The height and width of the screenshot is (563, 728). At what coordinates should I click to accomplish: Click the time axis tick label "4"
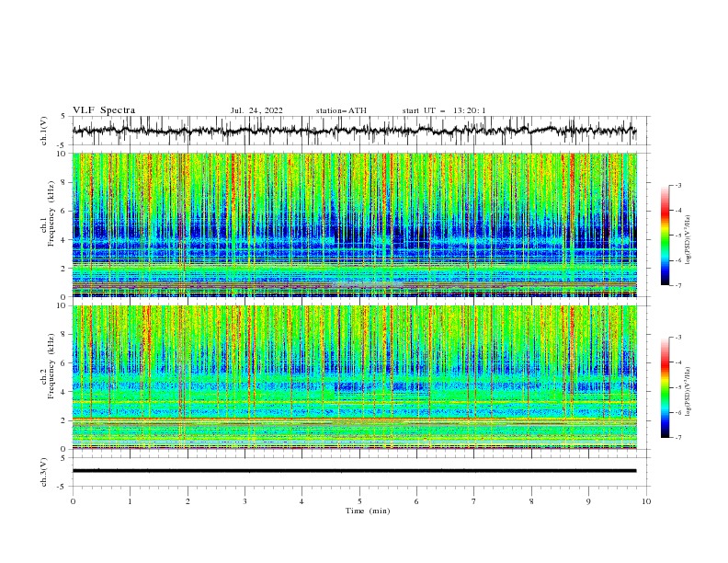tap(301, 501)
